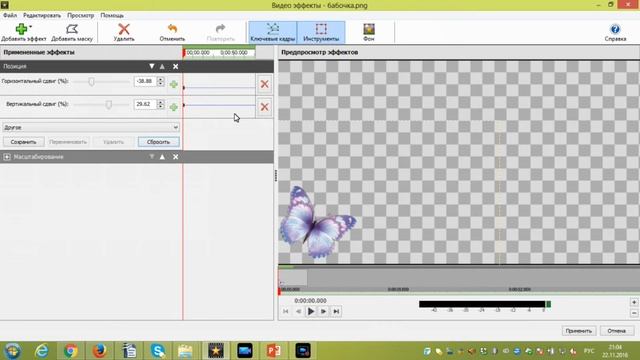The width and height of the screenshot is (640, 360).
Task: Toggle Keyframes (Ключевые кадры) toolbar button
Action: point(272,32)
